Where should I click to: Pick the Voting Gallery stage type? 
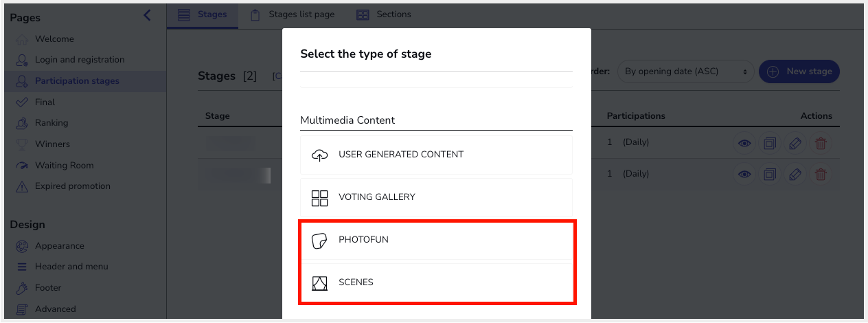point(436,197)
